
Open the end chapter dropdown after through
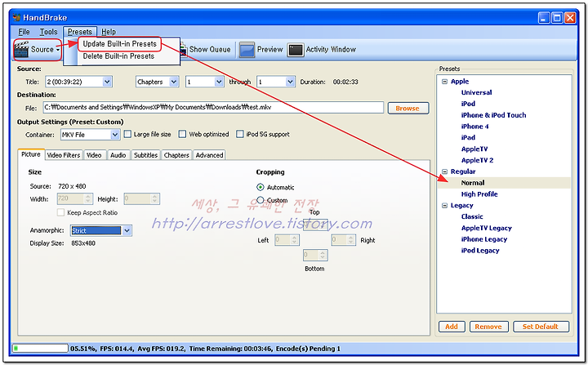(290, 82)
